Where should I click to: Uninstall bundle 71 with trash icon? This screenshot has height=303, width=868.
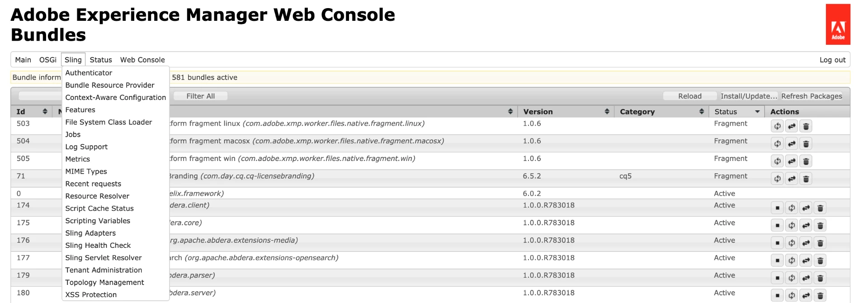tap(806, 179)
